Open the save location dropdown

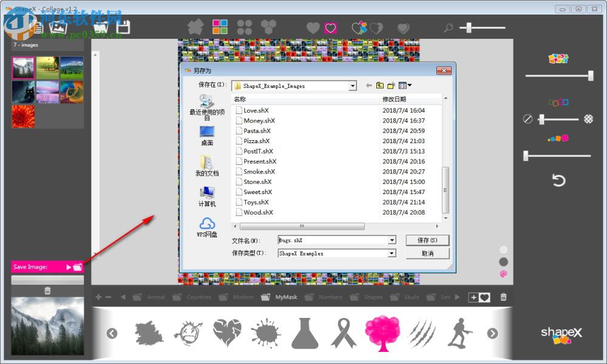(x=354, y=86)
